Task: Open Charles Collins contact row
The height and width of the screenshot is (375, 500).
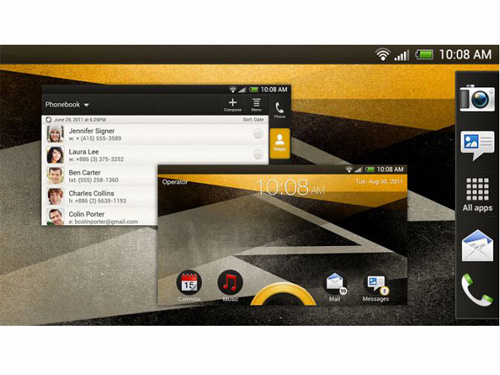Action: 100,196
